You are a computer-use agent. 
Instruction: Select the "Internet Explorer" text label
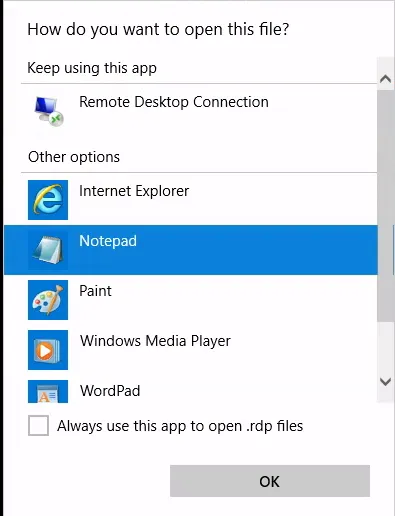tap(134, 191)
